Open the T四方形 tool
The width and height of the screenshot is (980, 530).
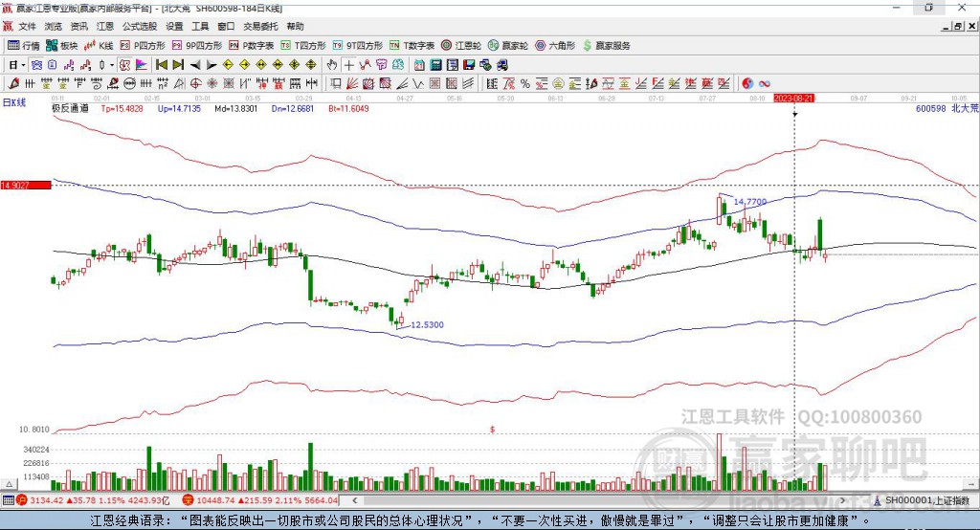pos(303,46)
